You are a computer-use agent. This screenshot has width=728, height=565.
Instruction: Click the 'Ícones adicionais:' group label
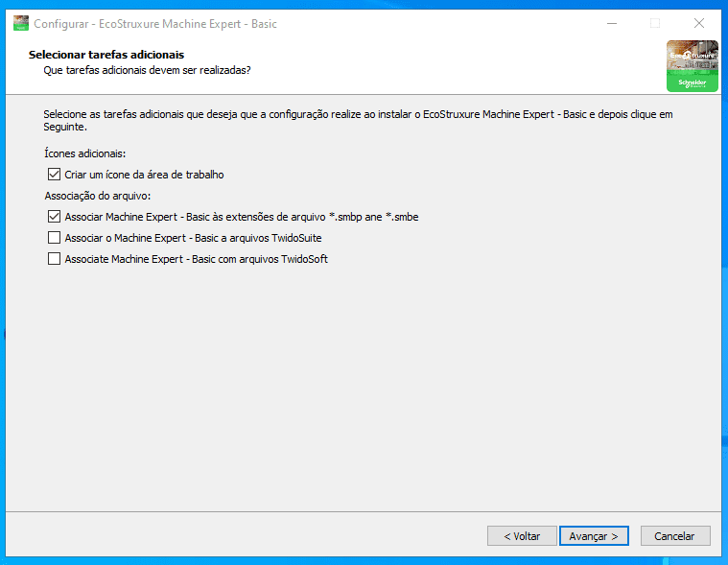coord(85,153)
